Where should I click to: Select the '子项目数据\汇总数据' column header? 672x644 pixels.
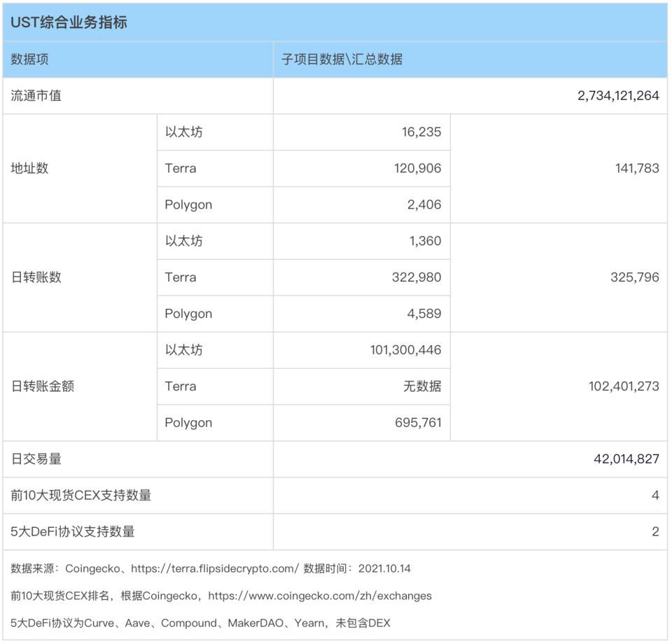point(342,59)
